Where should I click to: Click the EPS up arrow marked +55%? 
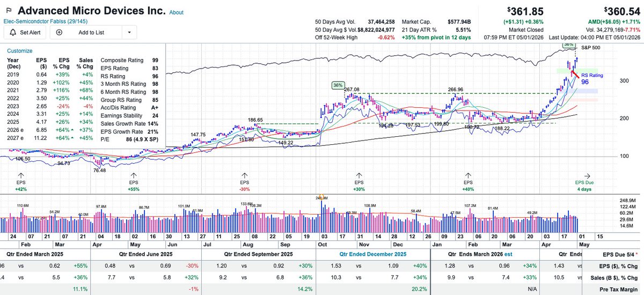(134, 175)
